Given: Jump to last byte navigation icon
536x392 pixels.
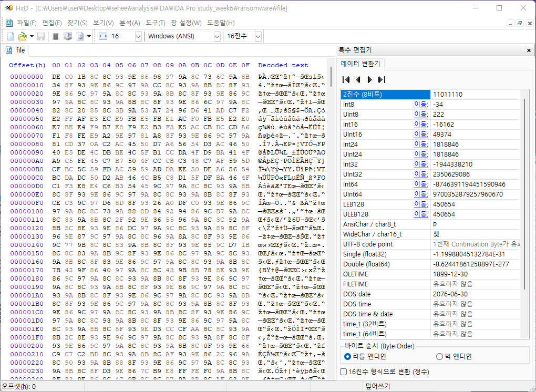Looking at the screenshot, I should point(382,80).
